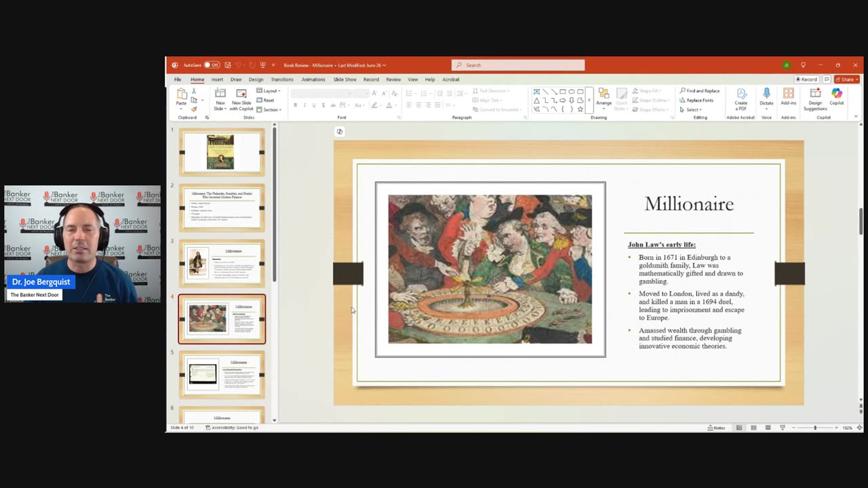Open the Select dropdown in Editing
This screenshot has height=488, width=868.
click(691, 110)
